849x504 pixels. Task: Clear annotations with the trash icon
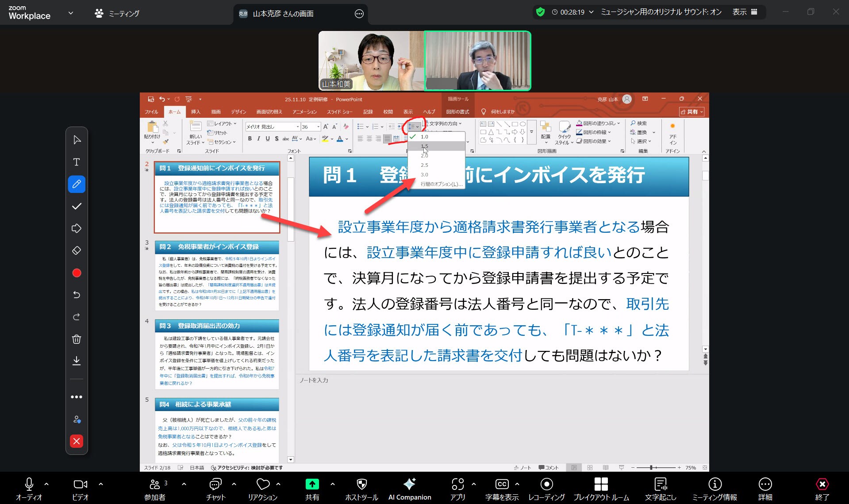77,339
